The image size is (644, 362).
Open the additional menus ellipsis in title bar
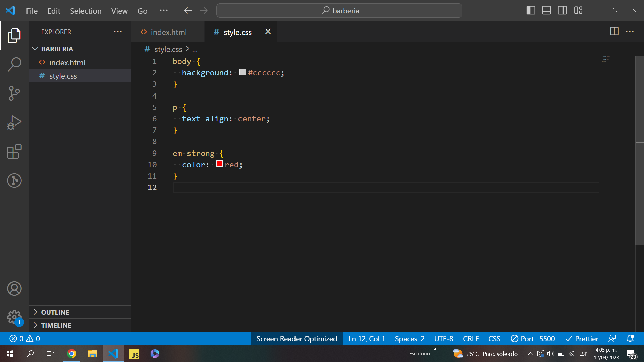pos(164,11)
